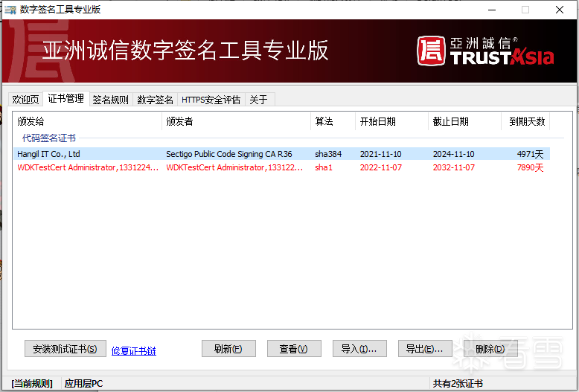The width and height of the screenshot is (579, 392).
Task: Sort by the 开始日期 column header
Action: click(391, 121)
